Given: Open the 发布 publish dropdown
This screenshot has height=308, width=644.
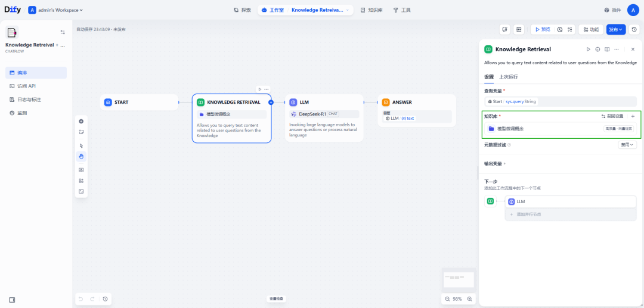Looking at the screenshot, I should (615, 29).
